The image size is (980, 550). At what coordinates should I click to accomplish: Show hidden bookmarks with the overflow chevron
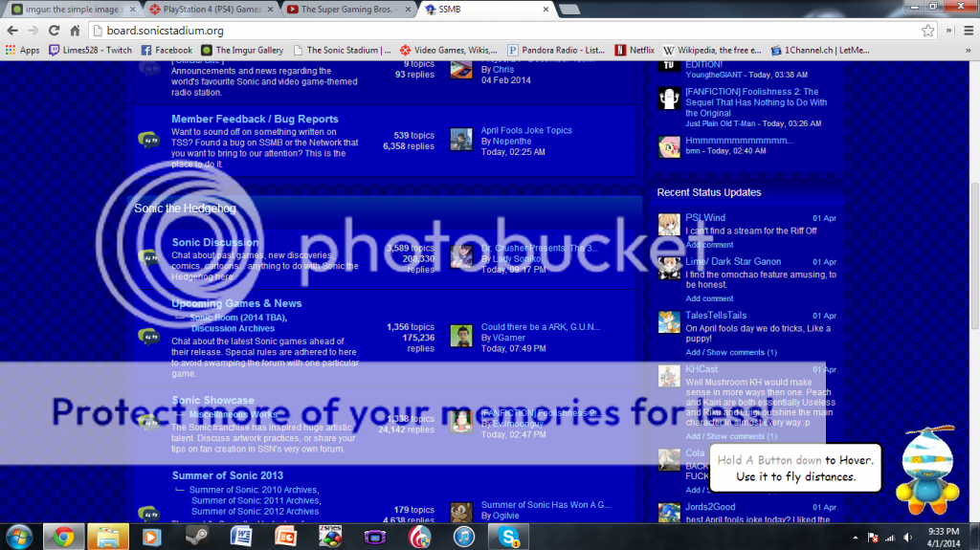pos(969,50)
